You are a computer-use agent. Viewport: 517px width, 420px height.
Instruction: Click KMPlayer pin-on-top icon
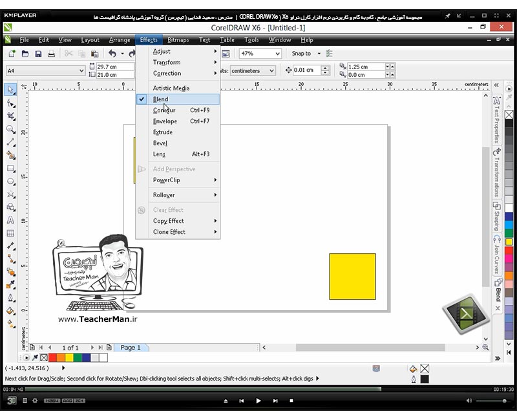click(x=447, y=16)
